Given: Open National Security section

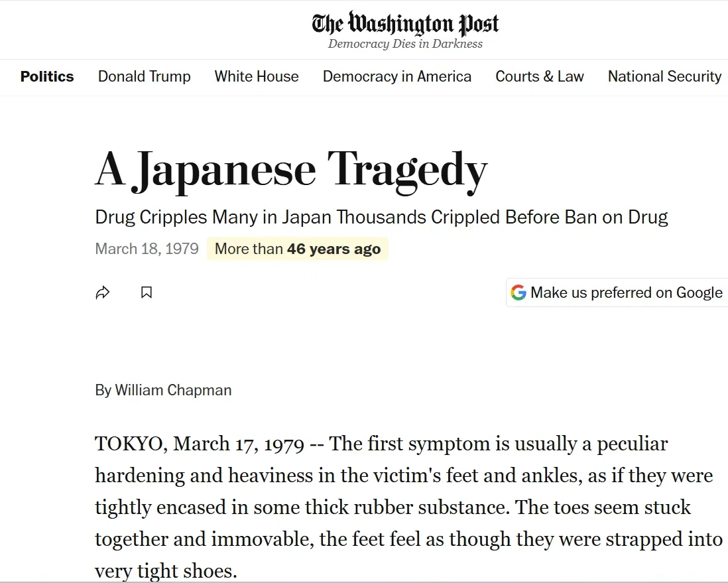Looking at the screenshot, I should 665,76.
